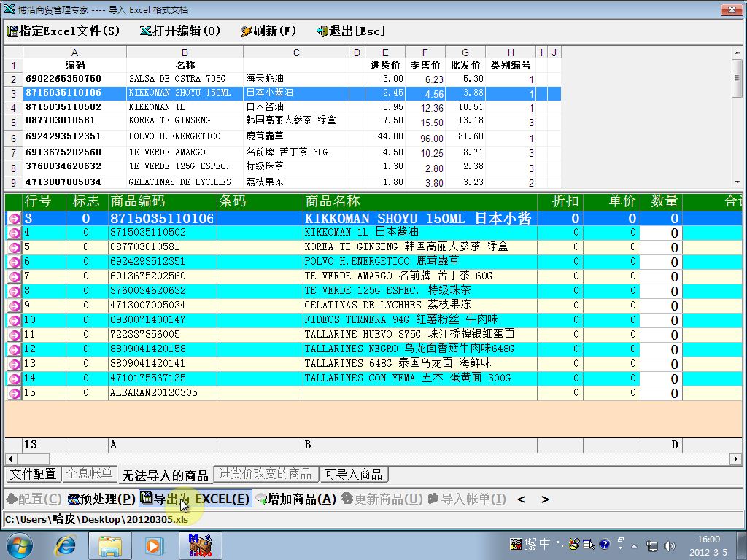
Task: Open the 无法导入的商品 tab
Action: (166, 475)
